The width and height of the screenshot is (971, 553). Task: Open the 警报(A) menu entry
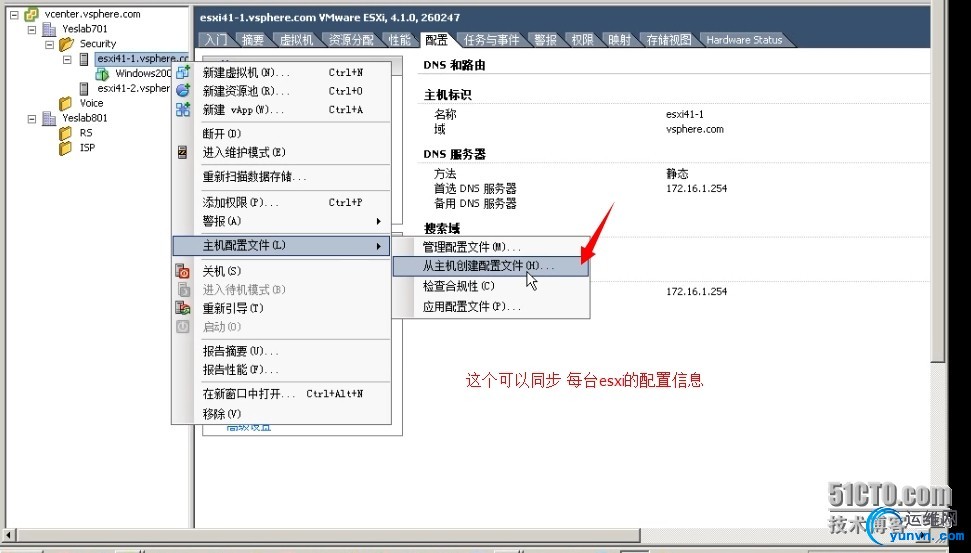click(282, 221)
